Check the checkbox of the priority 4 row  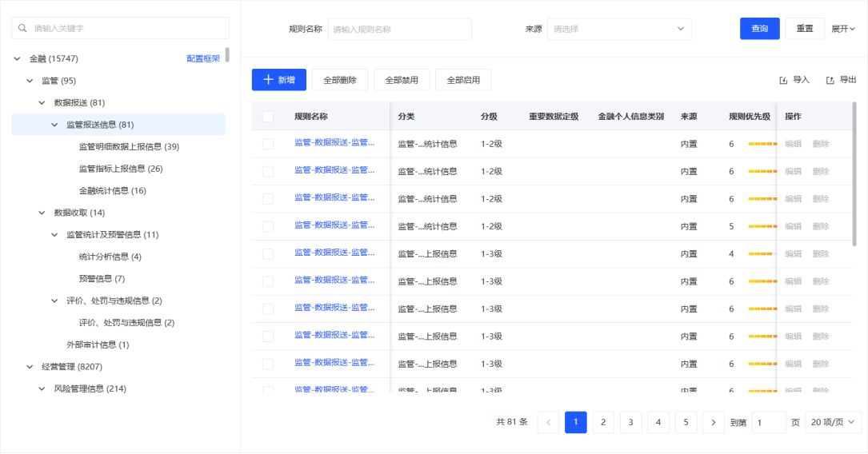268,254
